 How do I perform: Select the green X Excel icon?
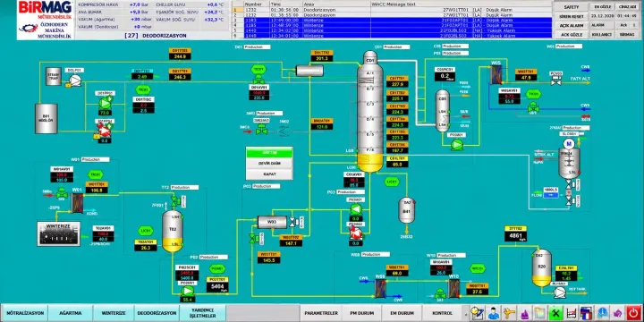pyautogui.click(x=555, y=312)
